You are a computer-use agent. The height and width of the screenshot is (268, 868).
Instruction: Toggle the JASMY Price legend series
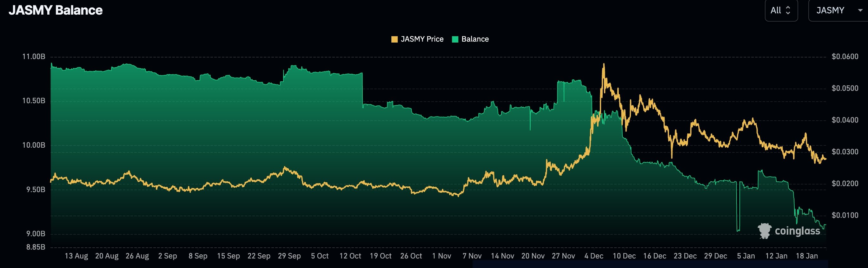pyautogui.click(x=417, y=39)
